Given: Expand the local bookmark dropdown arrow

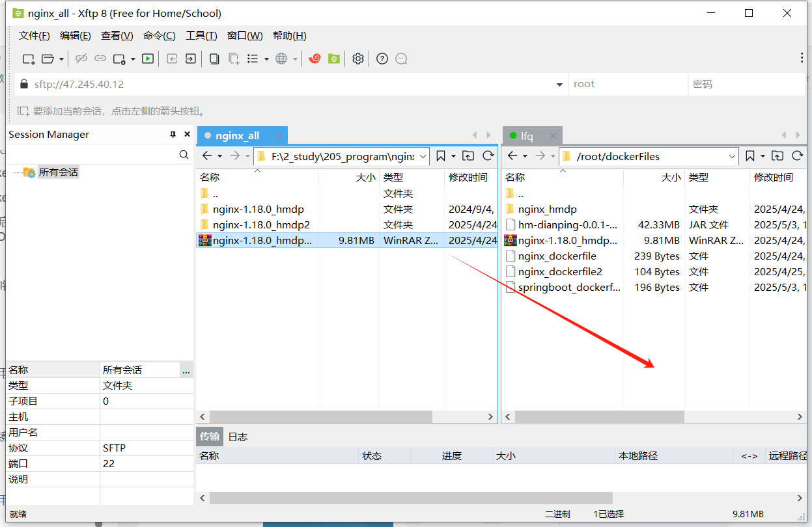Looking at the screenshot, I should 452,156.
